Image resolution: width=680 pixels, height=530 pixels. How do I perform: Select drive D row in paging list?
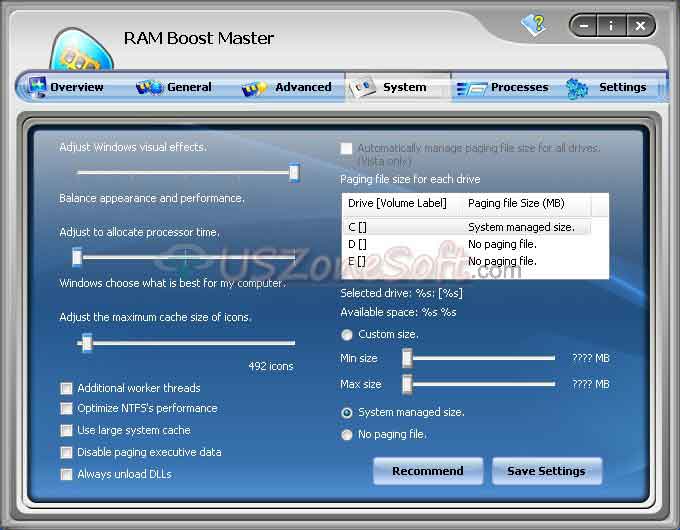click(x=466, y=244)
